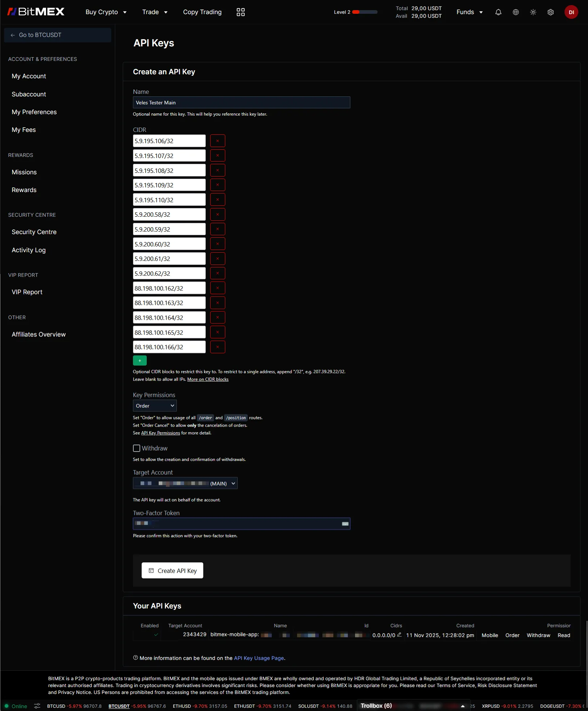Remove the 5.9.195.106/32 CIDR entry

218,141
